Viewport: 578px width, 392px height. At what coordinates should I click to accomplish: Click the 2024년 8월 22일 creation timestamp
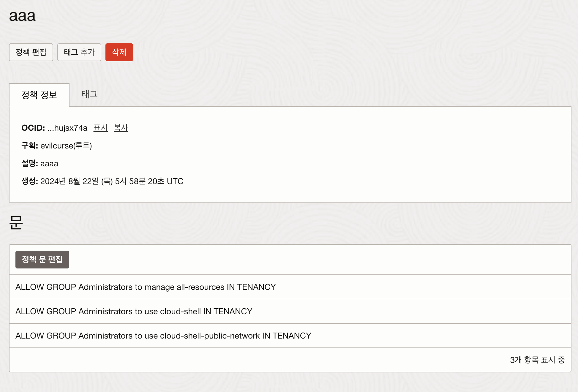pyautogui.click(x=112, y=181)
